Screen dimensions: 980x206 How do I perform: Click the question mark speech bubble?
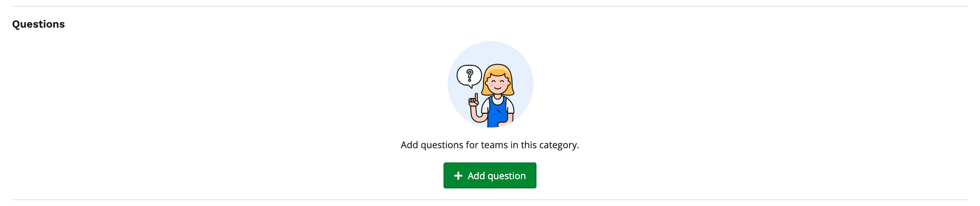pos(469,75)
